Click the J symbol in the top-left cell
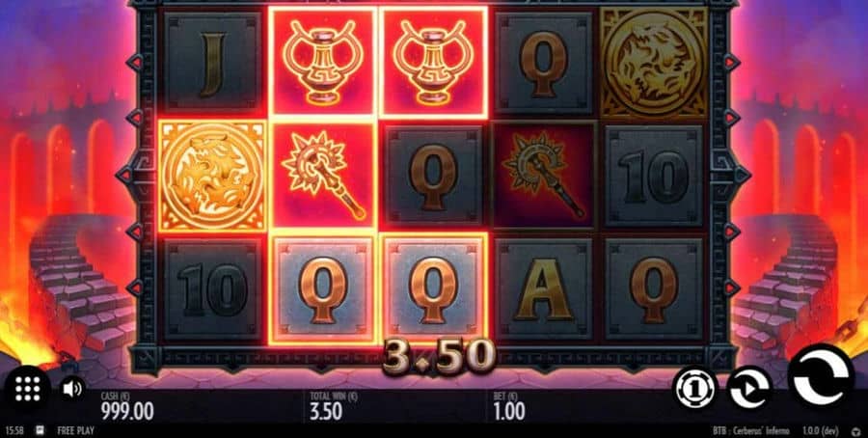Image resolution: width=868 pixels, height=438 pixels. tap(212, 63)
